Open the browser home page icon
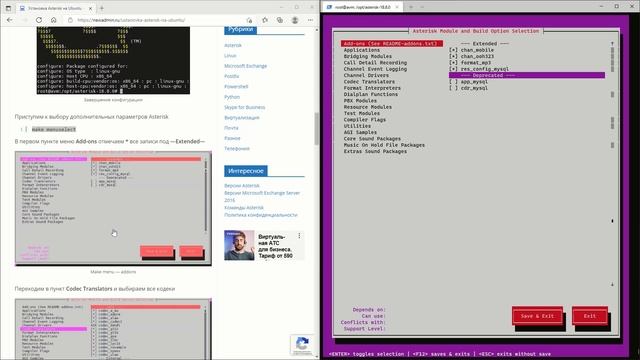 click(53, 20)
